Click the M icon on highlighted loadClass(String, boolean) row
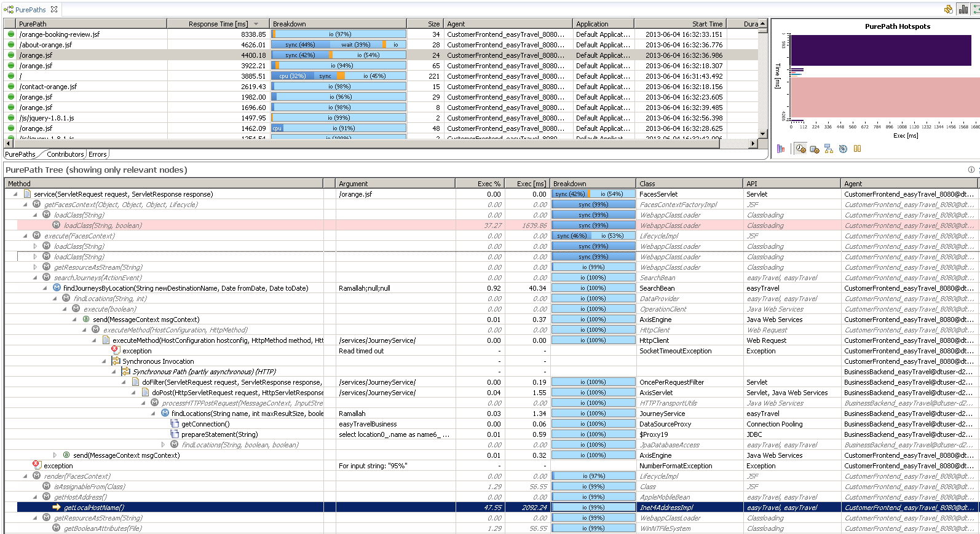This screenshot has height=534, width=980. click(x=57, y=225)
